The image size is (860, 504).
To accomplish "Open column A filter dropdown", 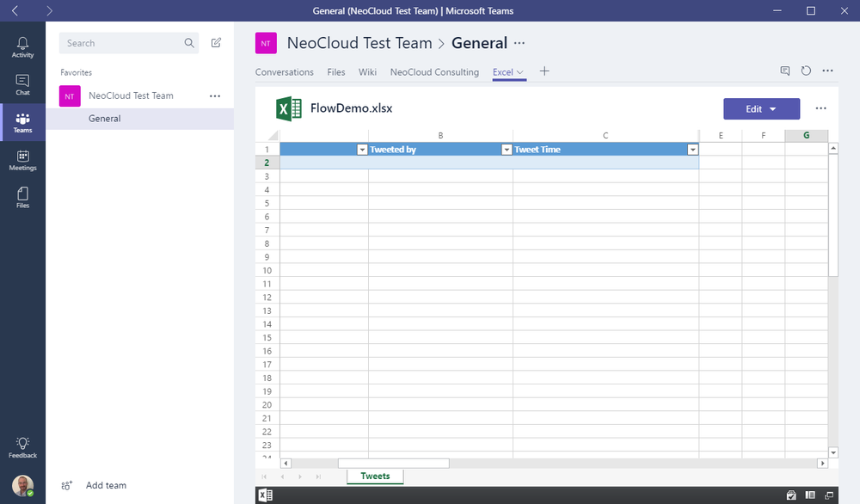I will 362,150.
